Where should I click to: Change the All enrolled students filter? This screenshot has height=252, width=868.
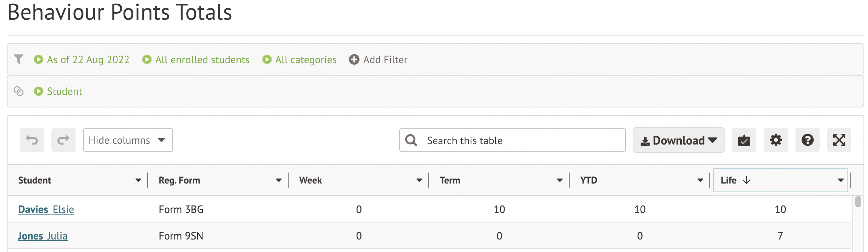196,60
